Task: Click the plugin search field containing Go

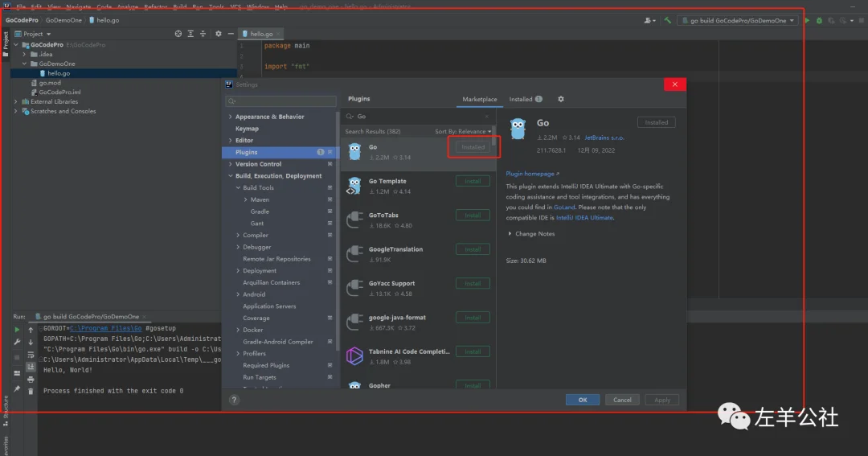Action: point(418,117)
